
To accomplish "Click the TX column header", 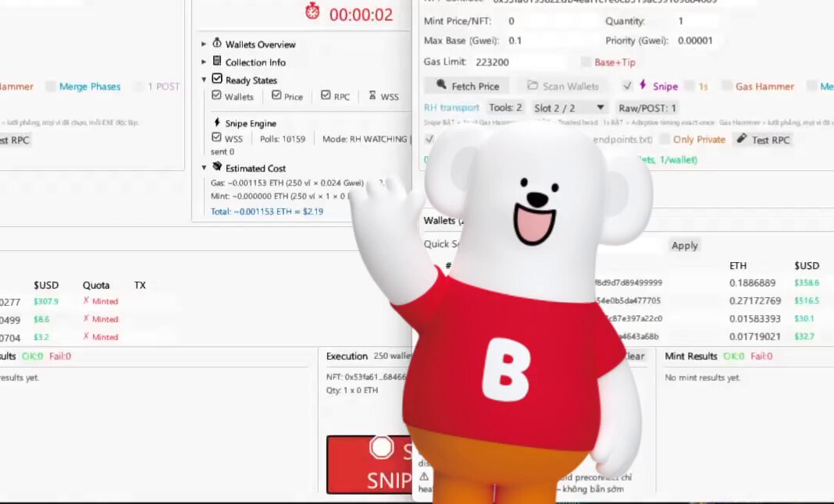I will (140, 285).
